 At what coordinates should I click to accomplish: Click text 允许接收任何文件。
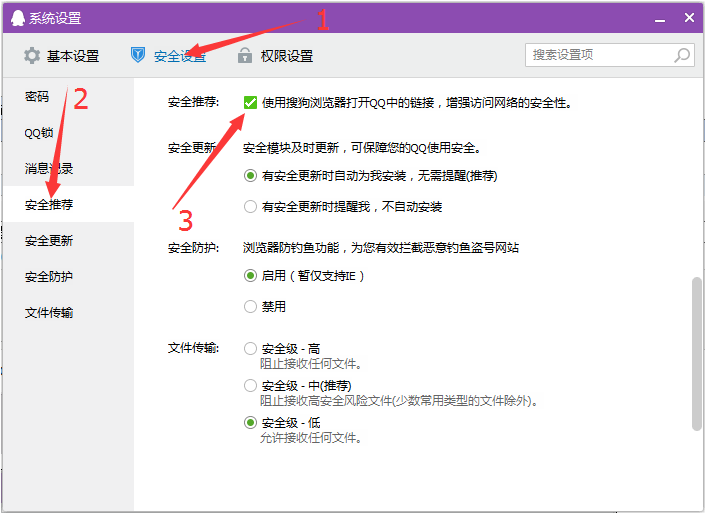311,437
